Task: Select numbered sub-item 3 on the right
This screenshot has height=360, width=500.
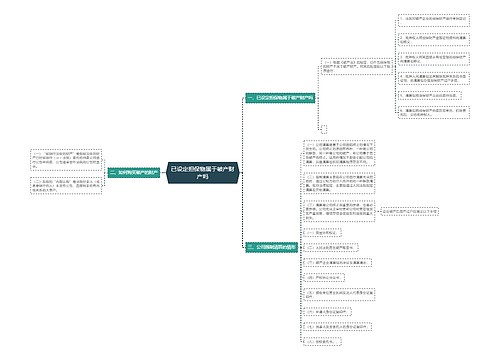Action: click(x=434, y=59)
